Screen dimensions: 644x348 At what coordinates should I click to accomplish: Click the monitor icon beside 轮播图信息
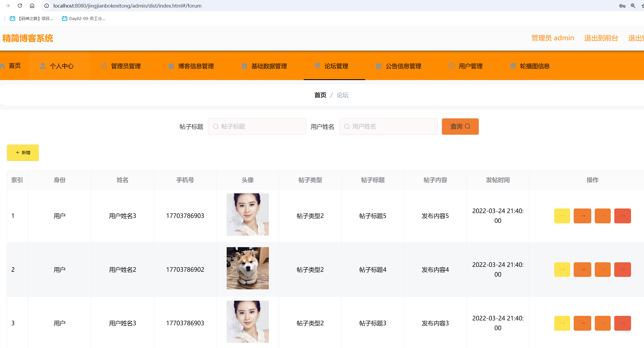513,66
